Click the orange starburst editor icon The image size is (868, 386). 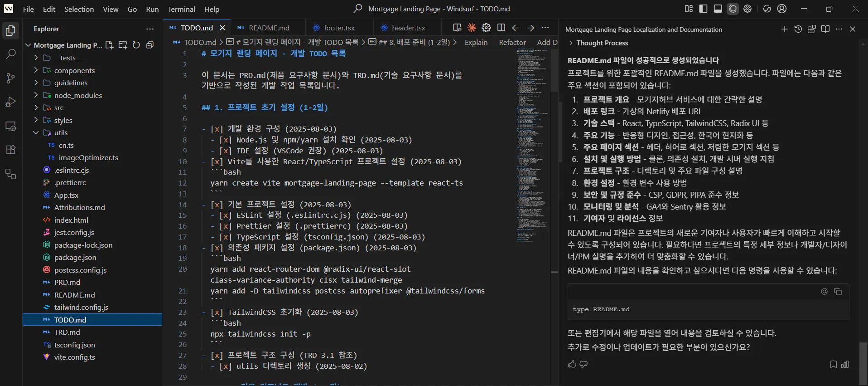[472, 28]
